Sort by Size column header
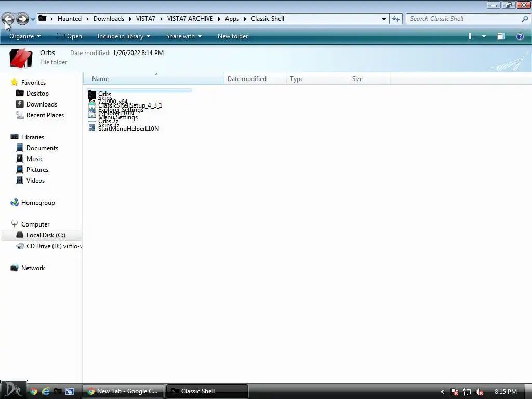This screenshot has width=532, height=399. point(369,79)
